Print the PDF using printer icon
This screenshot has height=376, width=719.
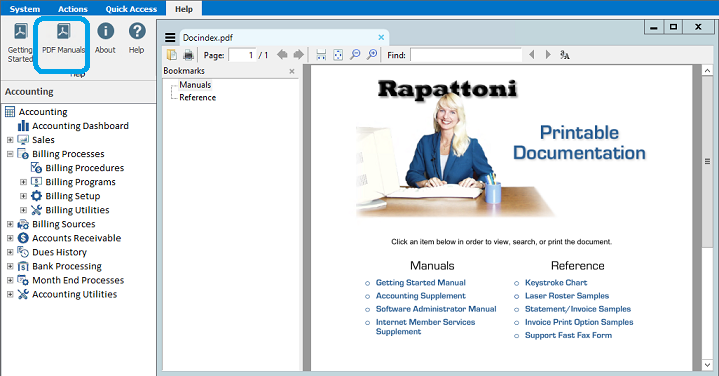pyautogui.click(x=188, y=55)
